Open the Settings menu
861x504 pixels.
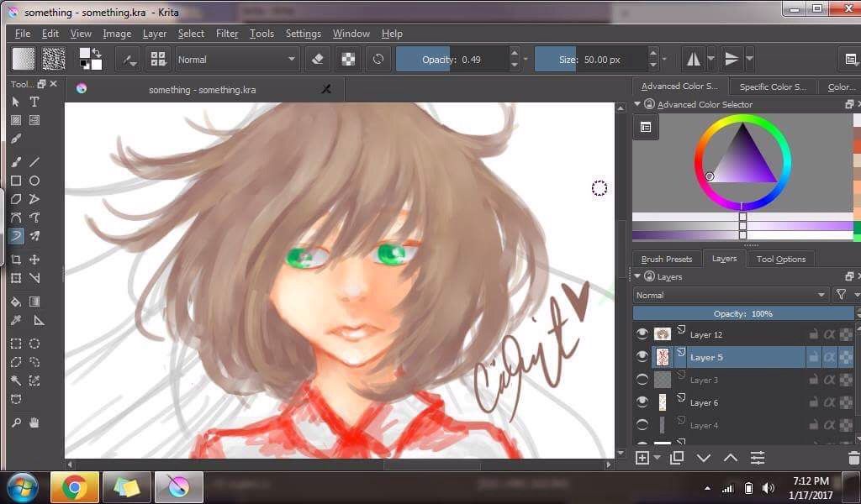click(x=303, y=34)
